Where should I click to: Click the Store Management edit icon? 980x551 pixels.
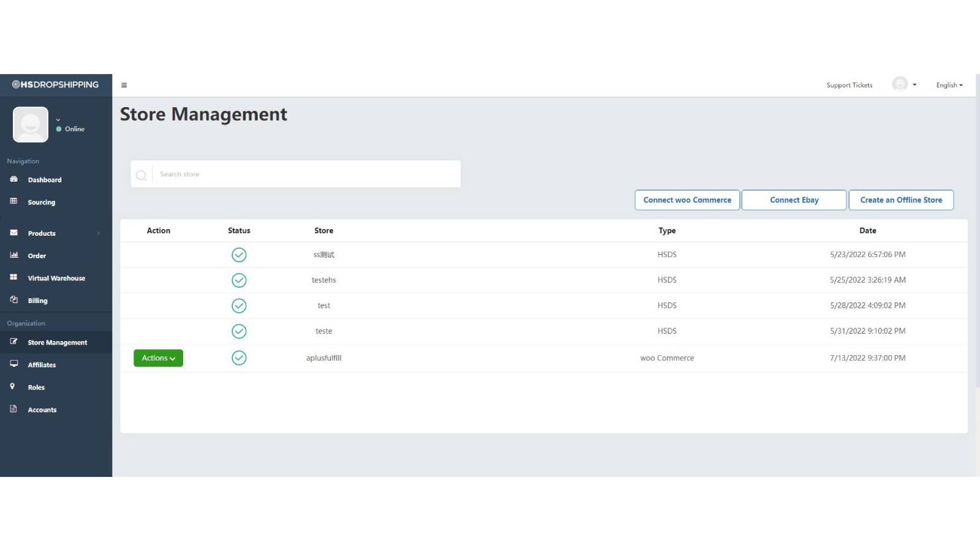(x=13, y=342)
